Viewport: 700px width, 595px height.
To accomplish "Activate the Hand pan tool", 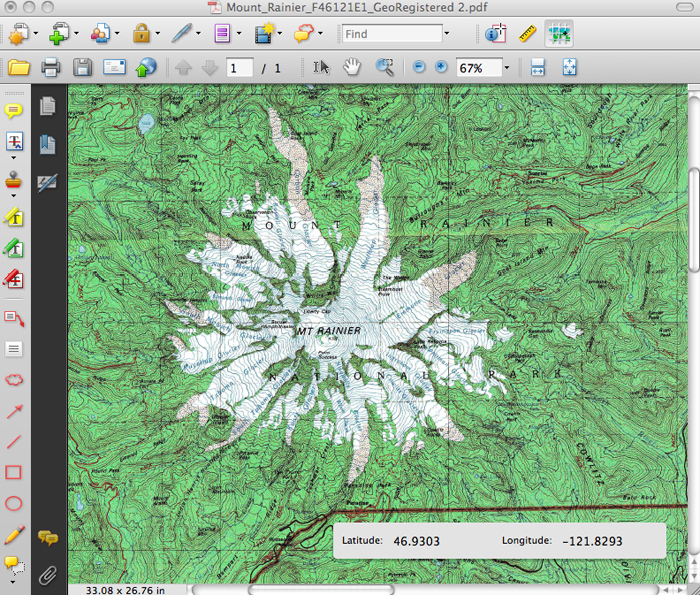I will coord(351,67).
